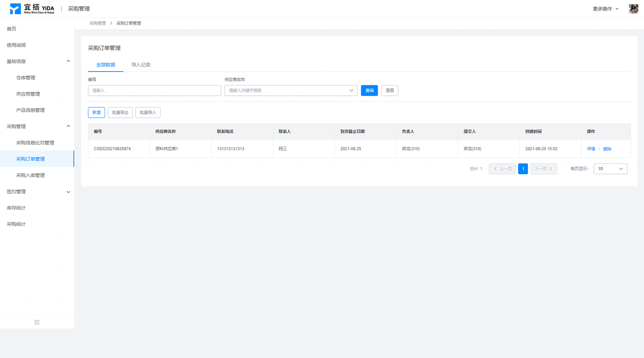The height and width of the screenshot is (358, 644).
Task: Click the 重置 button
Action: pyautogui.click(x=390, y=90)
